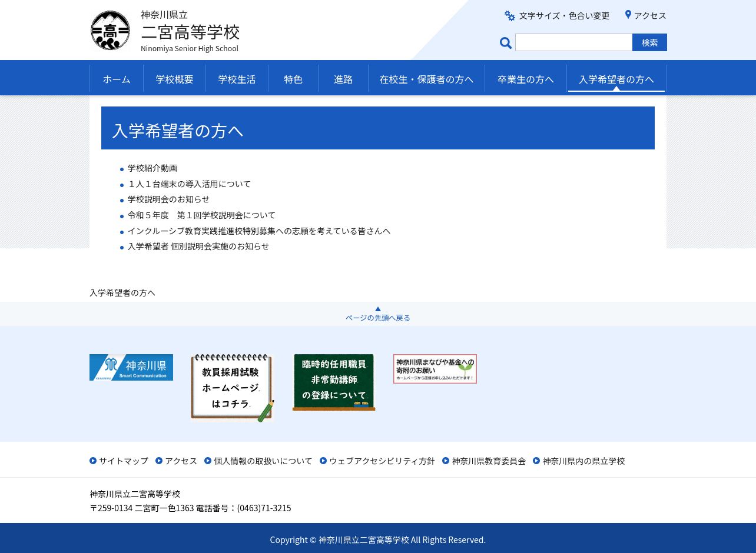Open ウェブアクセシビリティ方針 footer link
The height and width of the screenshot is (553, 756).
point(382,461)
